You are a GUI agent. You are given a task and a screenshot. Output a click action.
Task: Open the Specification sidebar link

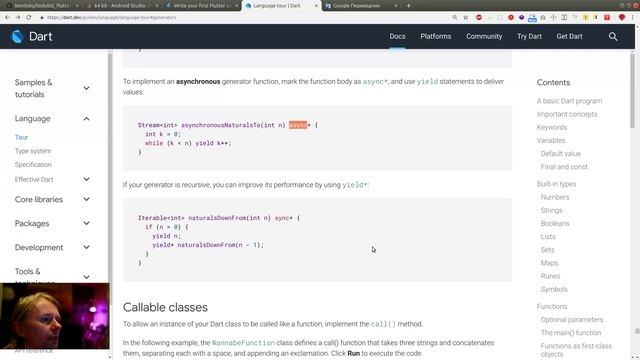tap(33, 164)
